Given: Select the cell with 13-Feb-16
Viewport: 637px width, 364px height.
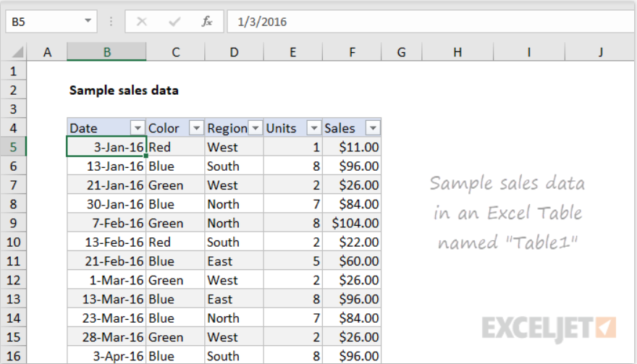Looking at the screenshot, I should pyautogui.click(x=106, y=242).
